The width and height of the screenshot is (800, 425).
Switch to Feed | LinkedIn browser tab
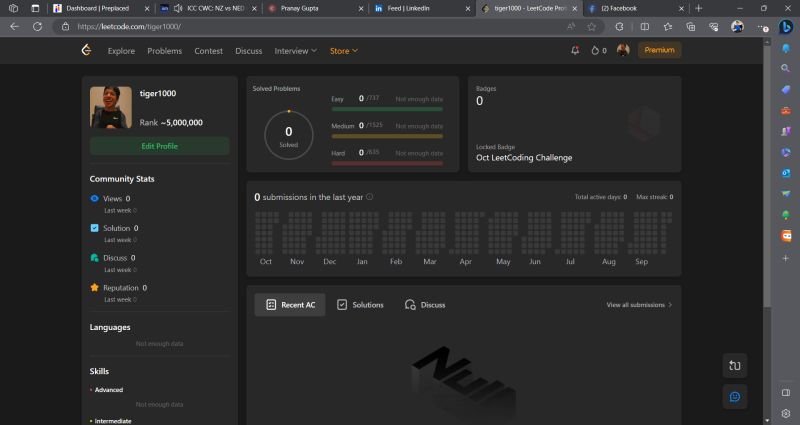421,8
